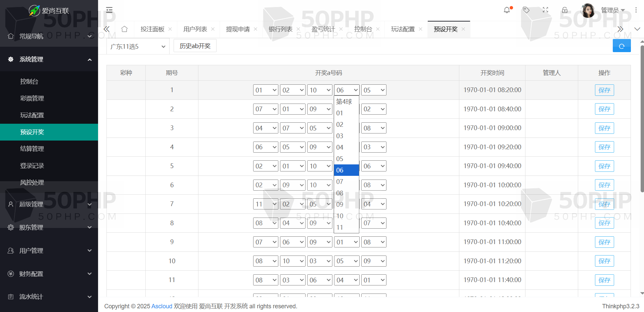Image resolution: width=644 pixels, height=312 pixels.
Task: Expand the 用户管理 sidebar section
Action: point(49,250)
